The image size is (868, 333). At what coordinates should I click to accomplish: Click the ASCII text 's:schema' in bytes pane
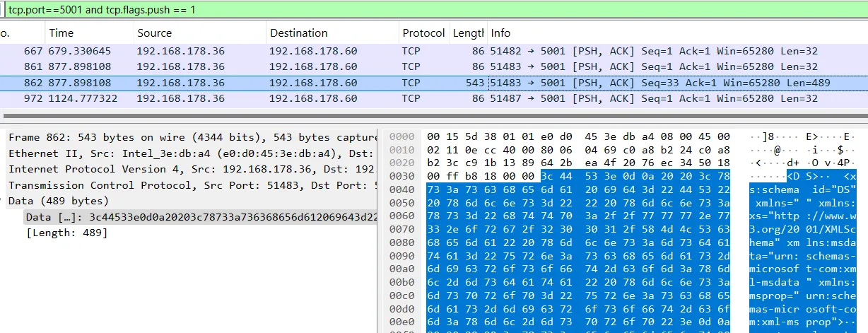tap(775, 190)
